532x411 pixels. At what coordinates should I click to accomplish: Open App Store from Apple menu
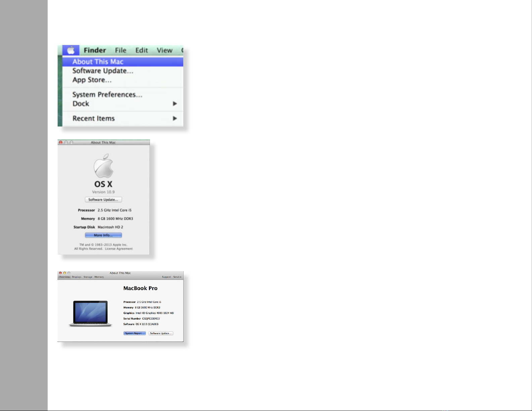(x=92, y=80)
